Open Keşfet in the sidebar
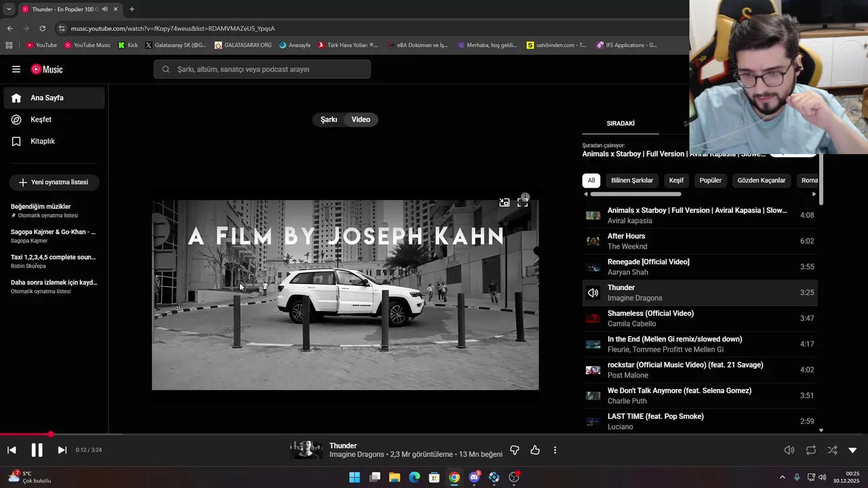 tap(54, 119)
